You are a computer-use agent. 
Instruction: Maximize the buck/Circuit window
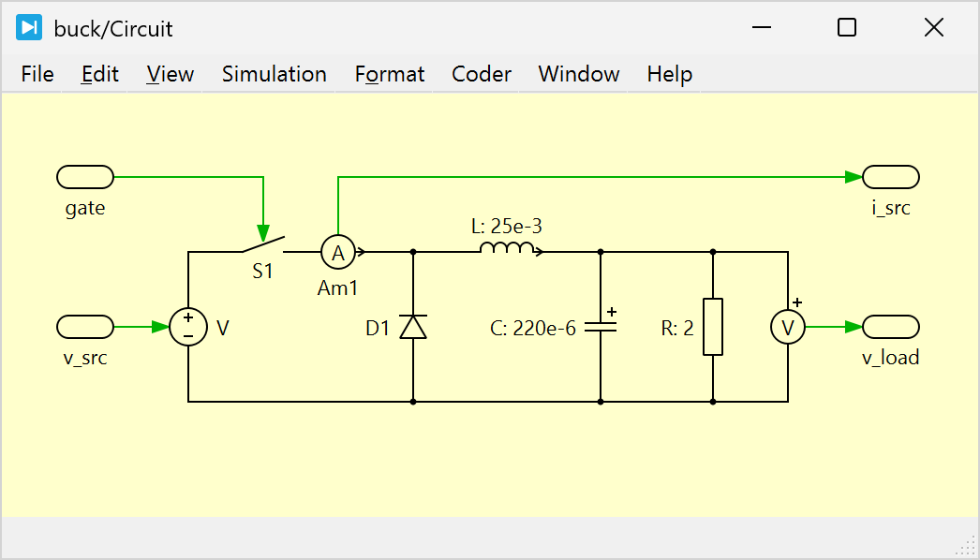pyautogui.click(x=847, y=28)
